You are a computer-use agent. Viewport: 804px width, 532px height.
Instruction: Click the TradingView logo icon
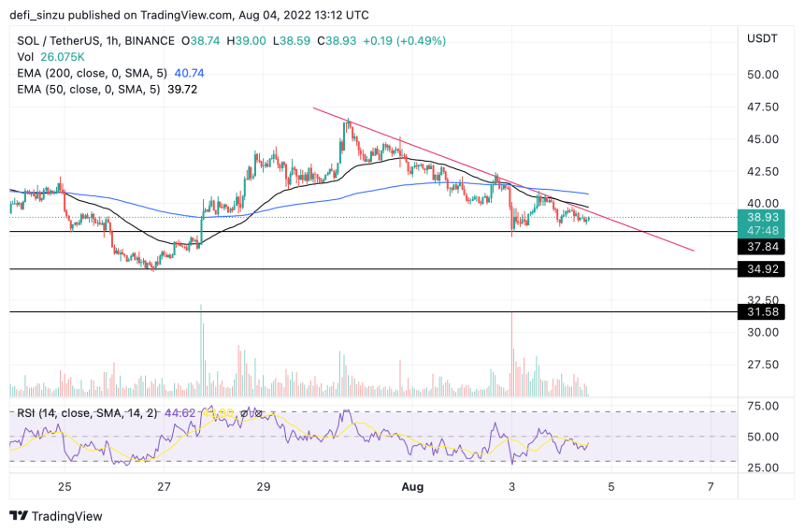click(x=19, y=515)
